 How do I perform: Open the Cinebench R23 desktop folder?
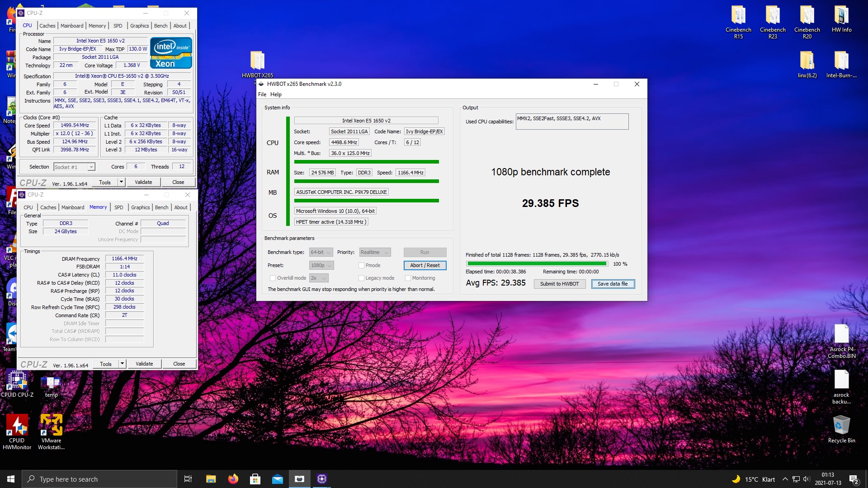coord(773,22)
